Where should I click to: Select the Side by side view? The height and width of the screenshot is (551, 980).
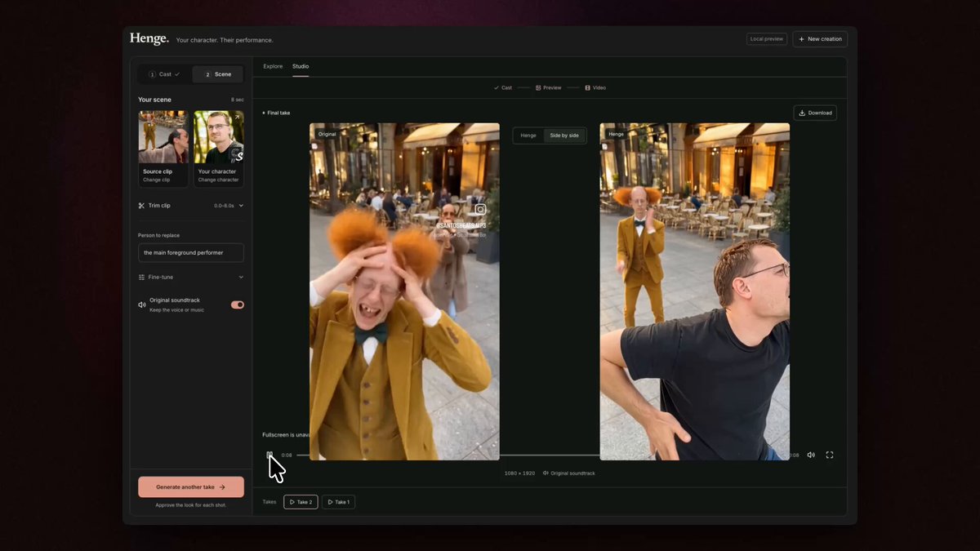(x=564, y=136)
